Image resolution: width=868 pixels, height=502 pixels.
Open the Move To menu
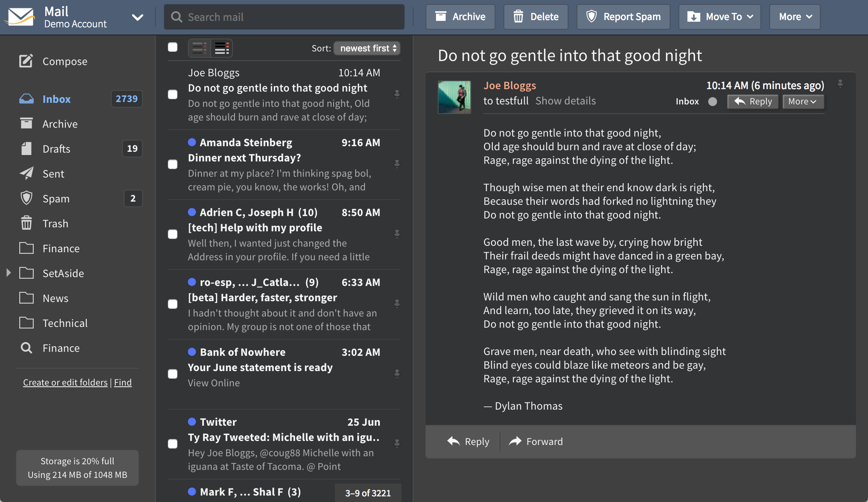point(719,16)
